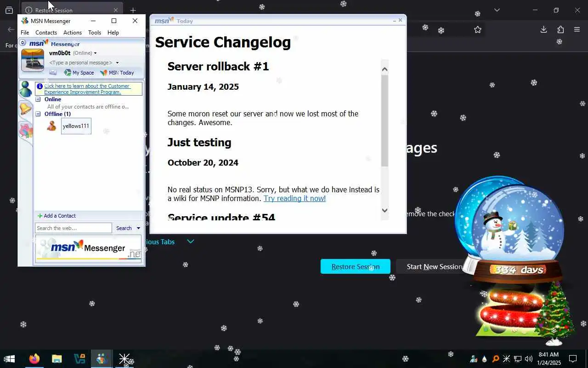Launch Firefox from the taskbar

[34, 359]
